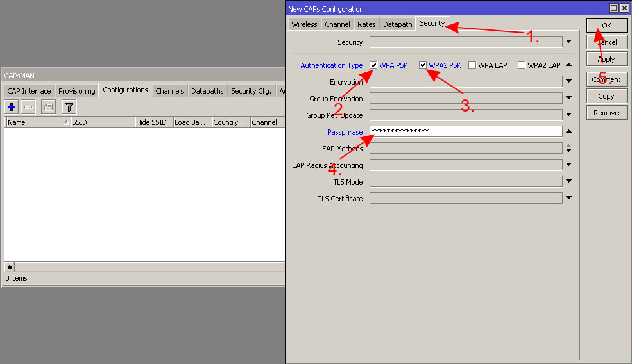
Task: Click the scroll left arrow in list
Action: click(x=9, y=267)
